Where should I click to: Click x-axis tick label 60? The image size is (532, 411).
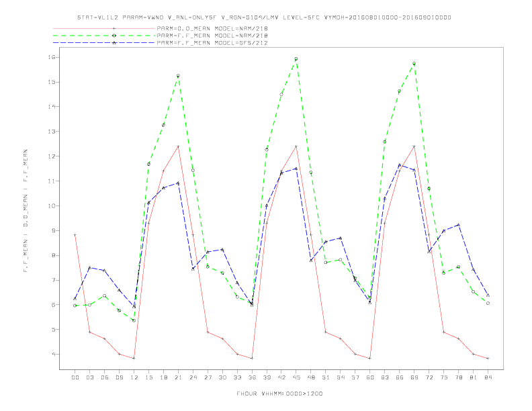pyautogui.click(x=370, y=377)
